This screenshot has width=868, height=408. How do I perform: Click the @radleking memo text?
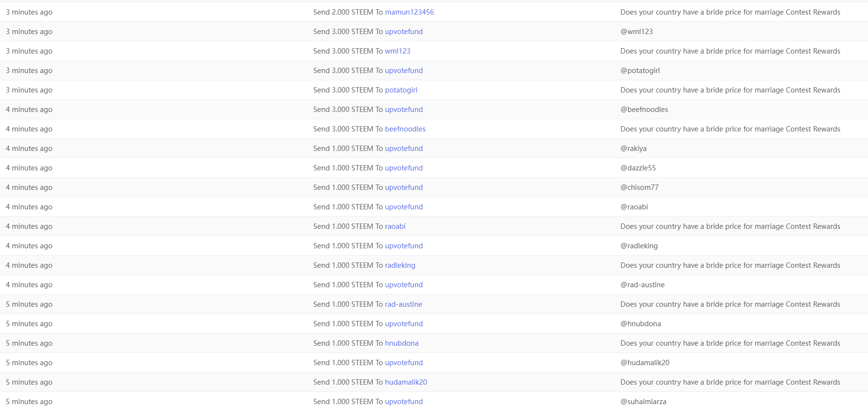click(639, 246)
